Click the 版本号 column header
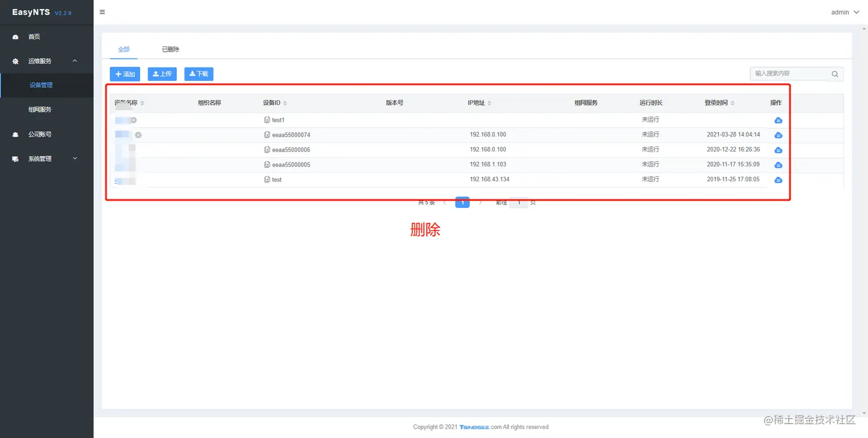The height and width of the screenshot is (438, 868). pos(394,103)
